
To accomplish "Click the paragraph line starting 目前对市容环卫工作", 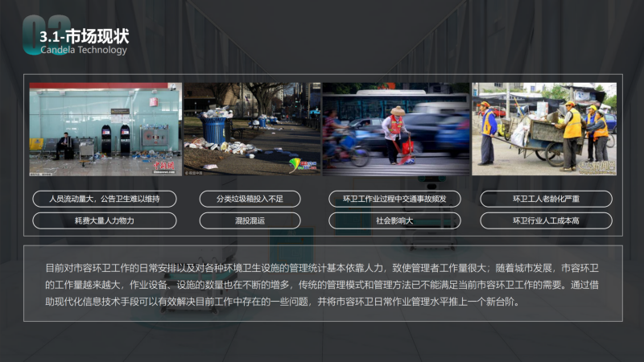I will pyautogui.click(x=322, y=268).
